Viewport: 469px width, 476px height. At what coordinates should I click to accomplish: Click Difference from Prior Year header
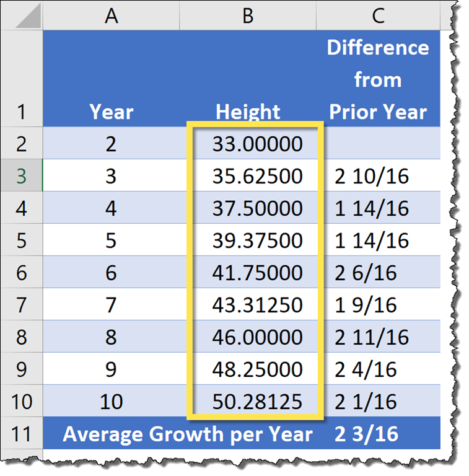pos(377,79)
